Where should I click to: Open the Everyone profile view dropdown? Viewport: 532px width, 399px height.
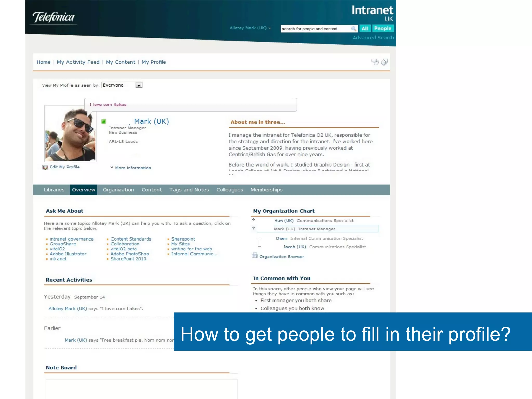pyautogui.click(x=139, y=85)
